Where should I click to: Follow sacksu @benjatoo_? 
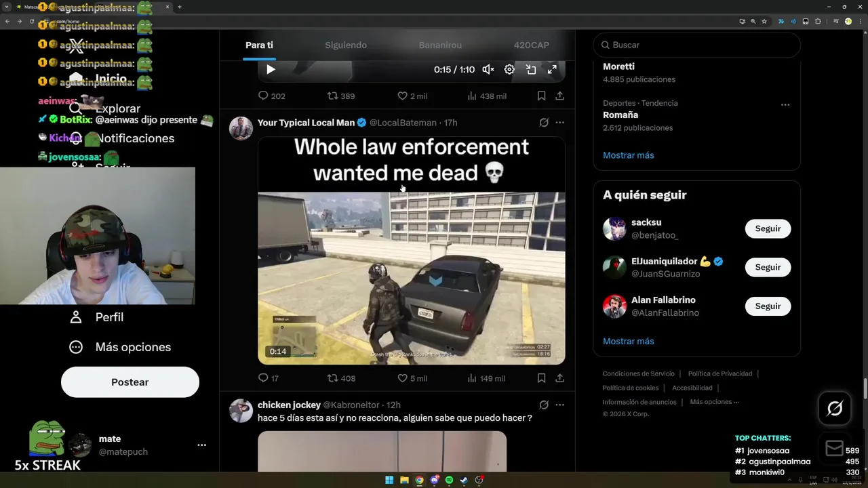tap(768, 228)
